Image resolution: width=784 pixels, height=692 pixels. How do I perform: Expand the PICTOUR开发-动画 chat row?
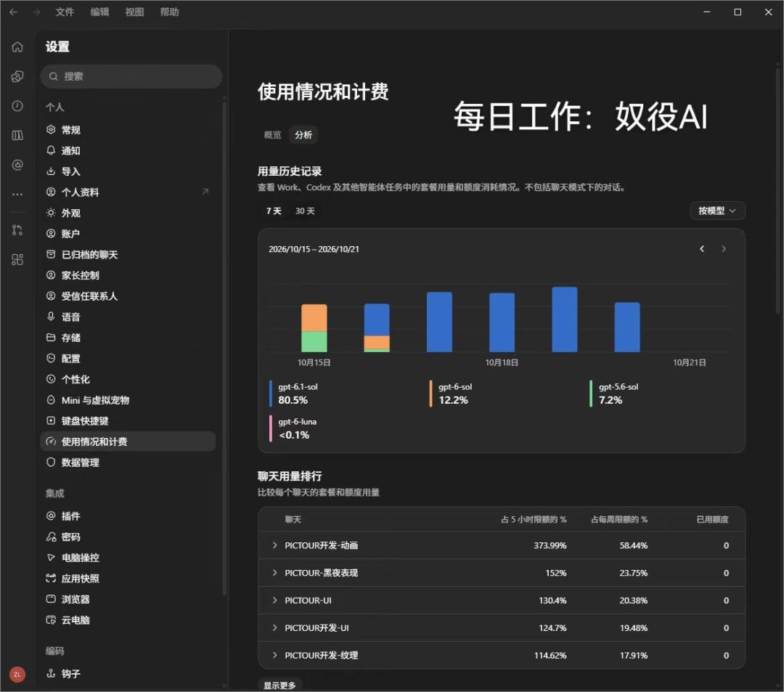[x=275, y=545]
